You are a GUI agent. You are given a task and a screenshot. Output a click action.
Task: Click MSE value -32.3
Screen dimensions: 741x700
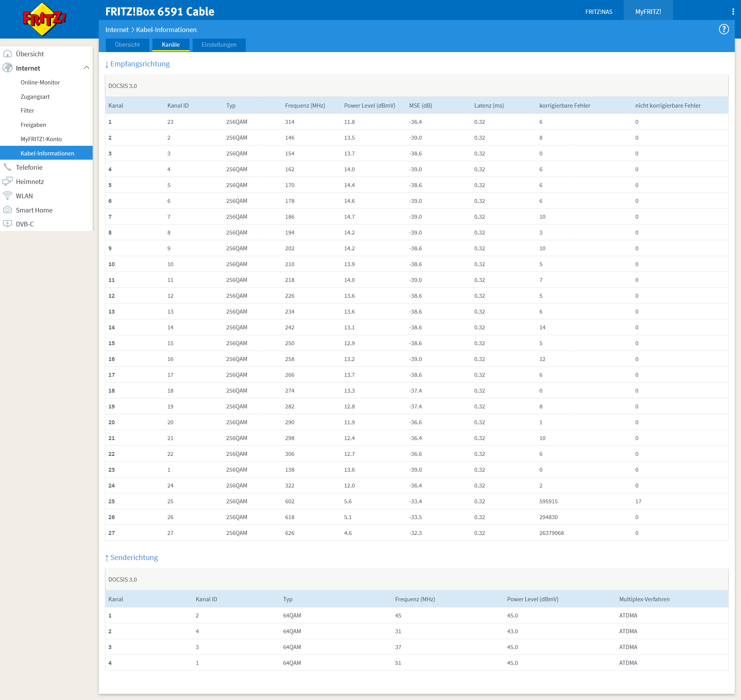(415, 533)
